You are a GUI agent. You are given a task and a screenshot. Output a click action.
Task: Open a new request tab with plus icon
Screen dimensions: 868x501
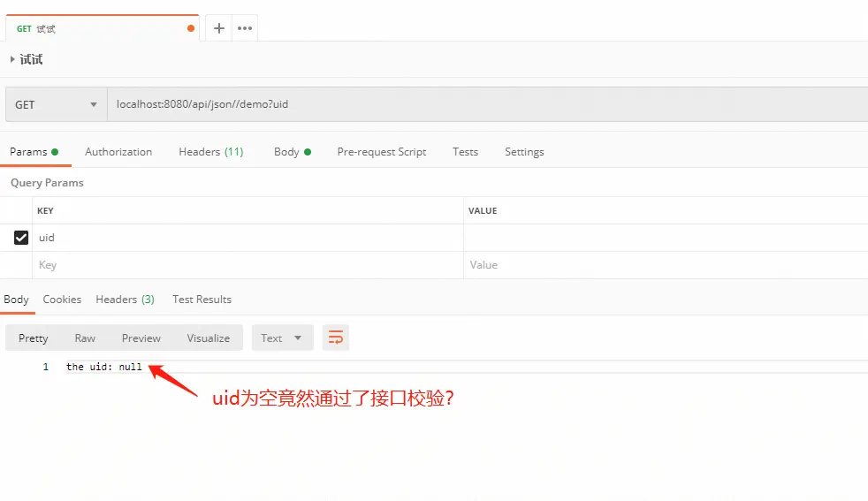pos(219,28)
